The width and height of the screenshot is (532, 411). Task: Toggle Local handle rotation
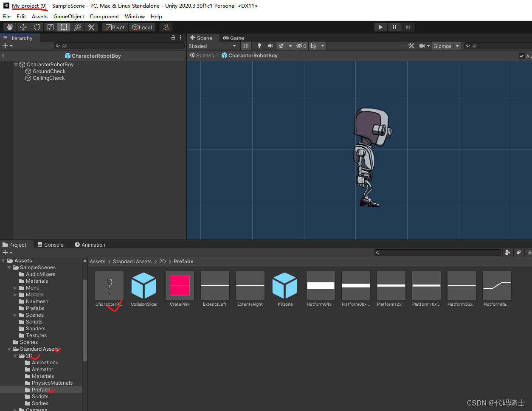pyautogui.click(x=142, y=27)
